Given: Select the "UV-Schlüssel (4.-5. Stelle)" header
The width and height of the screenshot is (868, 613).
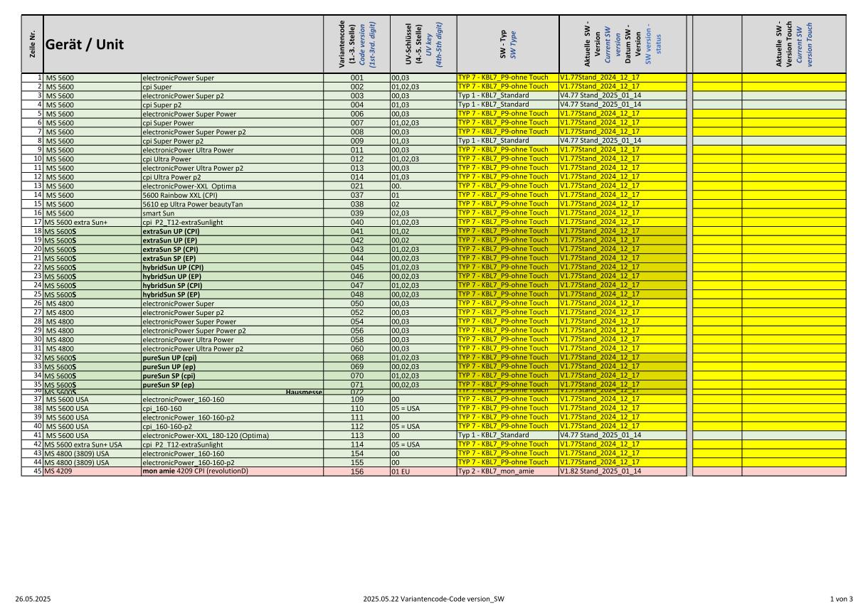Looking at the screenshot, I should (422, 44).
